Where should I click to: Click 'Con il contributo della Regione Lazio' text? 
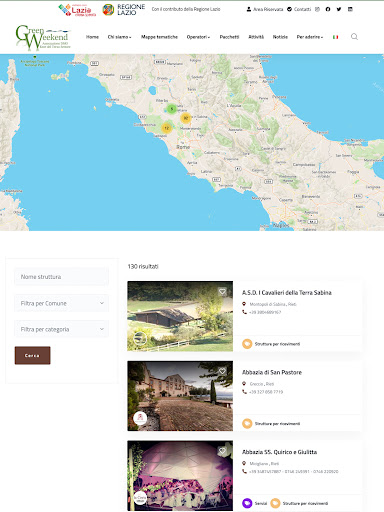tap(186, 9)
